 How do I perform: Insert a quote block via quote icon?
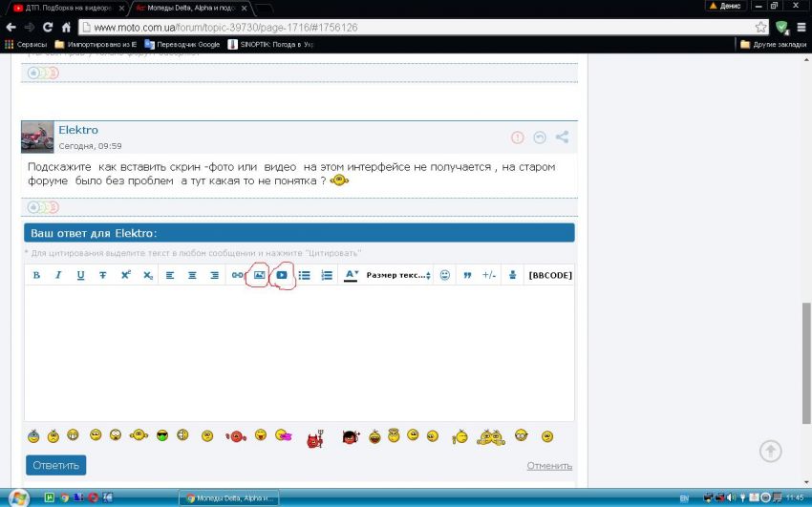click(467, 275)
